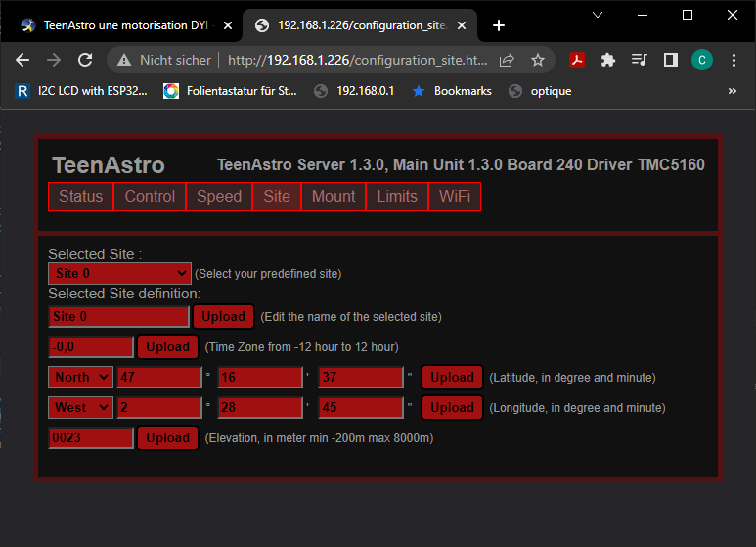Show more bookmarks with the overflow chevron
Screen dimensions: 756x547
click(x=733, y=91)
